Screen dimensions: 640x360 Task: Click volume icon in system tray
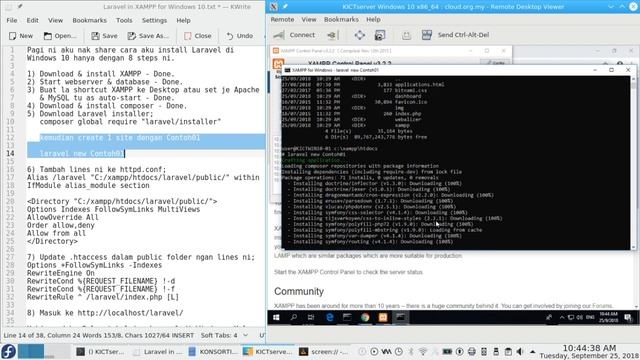click(x=520, y=351)
